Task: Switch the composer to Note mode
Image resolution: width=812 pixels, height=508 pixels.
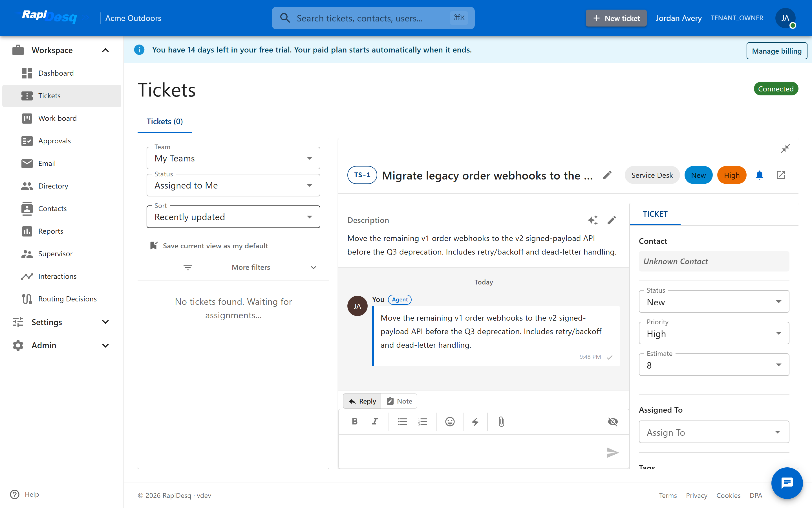Action: point(399,401)
